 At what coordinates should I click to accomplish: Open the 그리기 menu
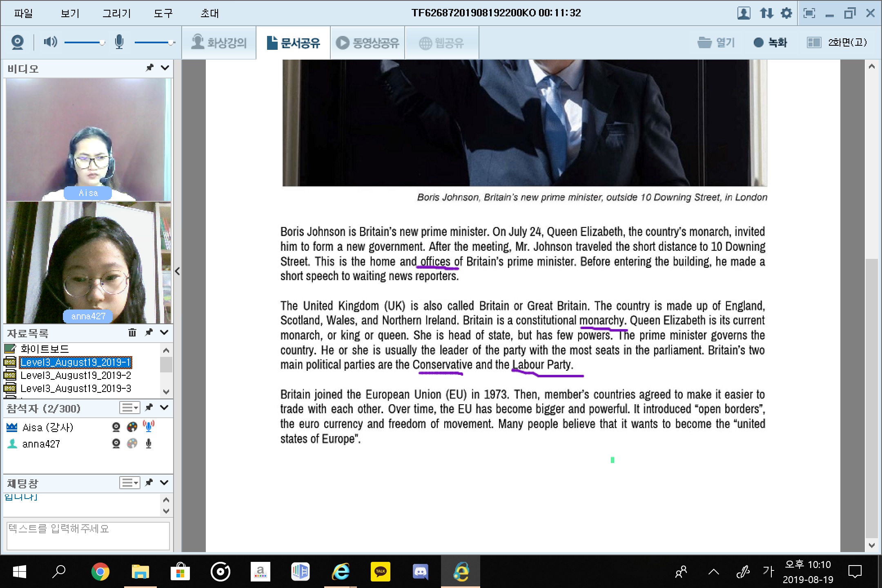pos(116,13)
